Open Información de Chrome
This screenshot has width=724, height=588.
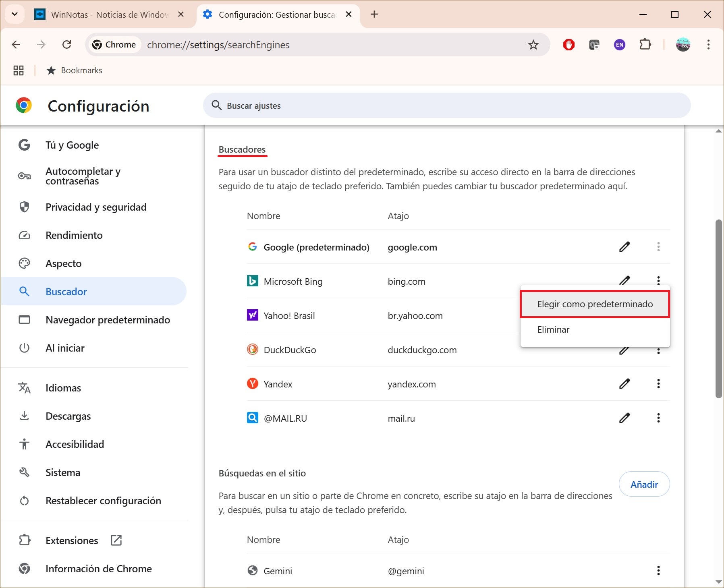(x=94, y=569)
